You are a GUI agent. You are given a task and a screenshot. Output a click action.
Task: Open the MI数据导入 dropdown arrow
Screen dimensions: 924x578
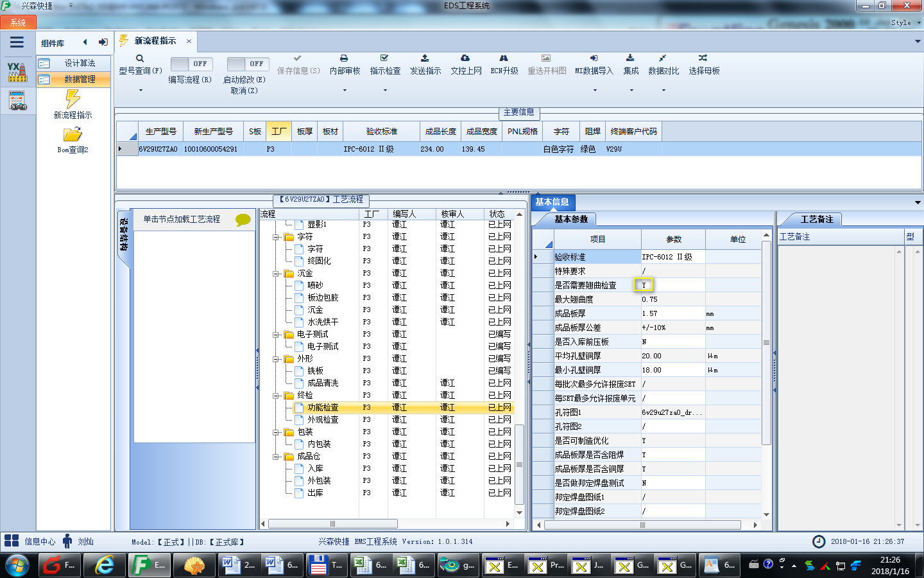[x=594, y=90]
